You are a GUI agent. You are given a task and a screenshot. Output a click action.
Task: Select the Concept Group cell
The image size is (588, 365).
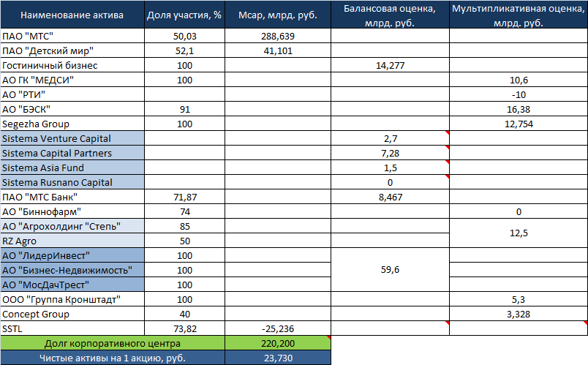72,314
